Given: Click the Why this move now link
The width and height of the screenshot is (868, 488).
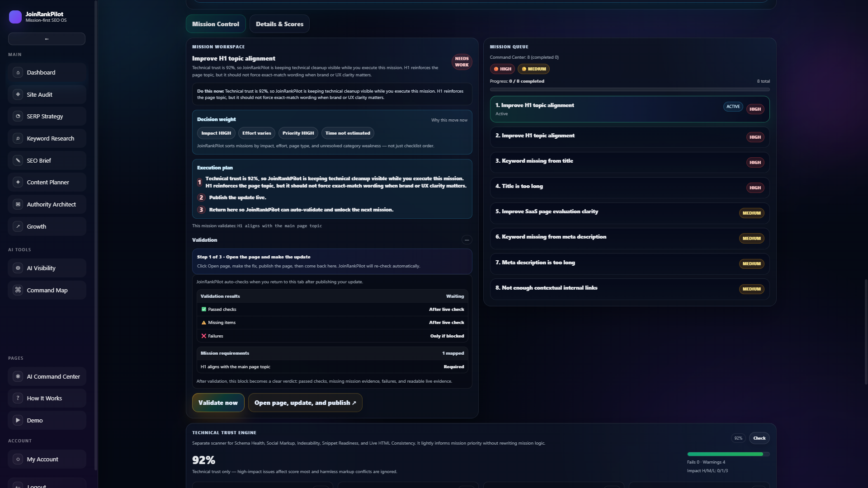Looking at the screenshot, I should pyautogui.click(x=449, y=120).
